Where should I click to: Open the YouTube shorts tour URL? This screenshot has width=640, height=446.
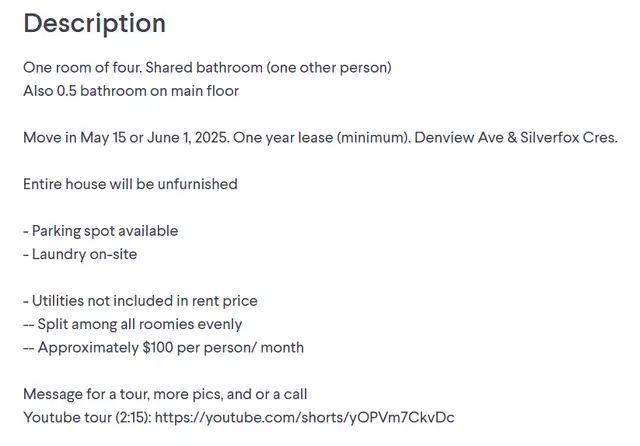[304, 417]
